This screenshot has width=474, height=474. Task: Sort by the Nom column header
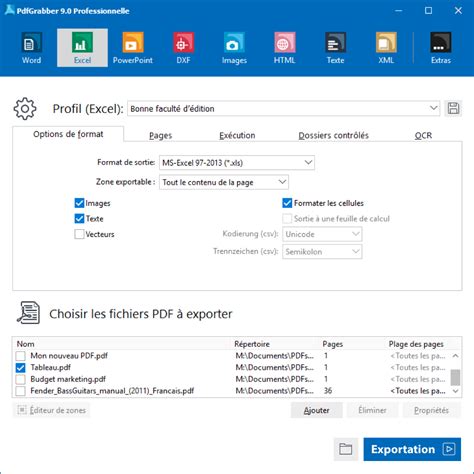point(26,344)
